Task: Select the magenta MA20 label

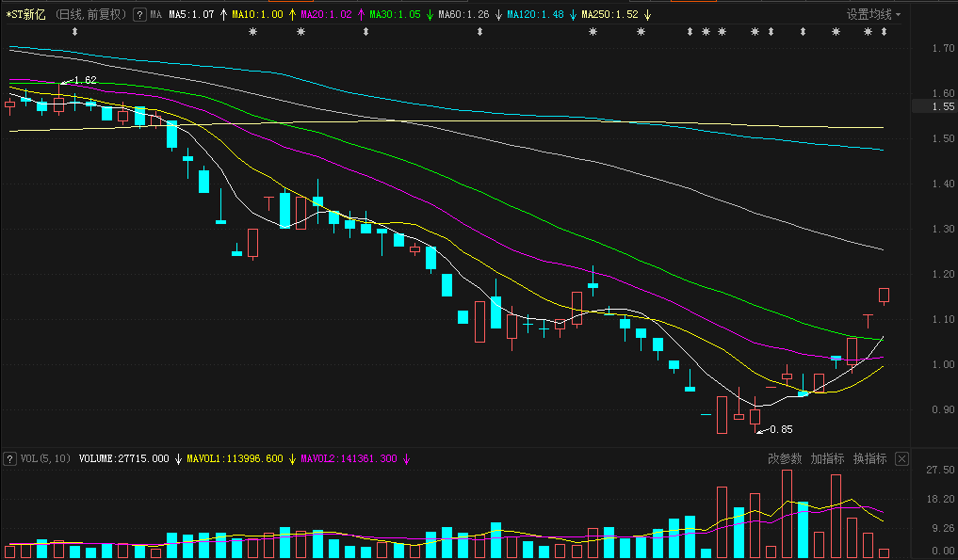Action: [x=326, y=15]
